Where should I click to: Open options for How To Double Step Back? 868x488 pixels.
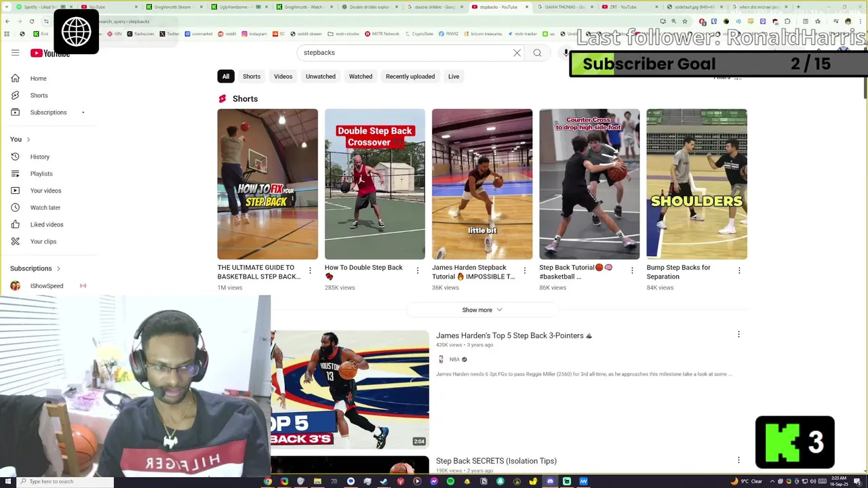pos(417,271)
